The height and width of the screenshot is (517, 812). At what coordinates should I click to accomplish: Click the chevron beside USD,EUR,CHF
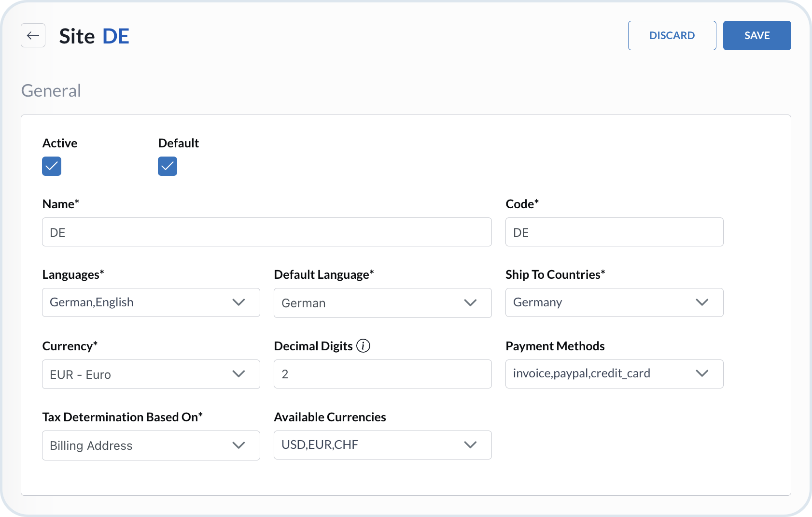coord(470,445)
